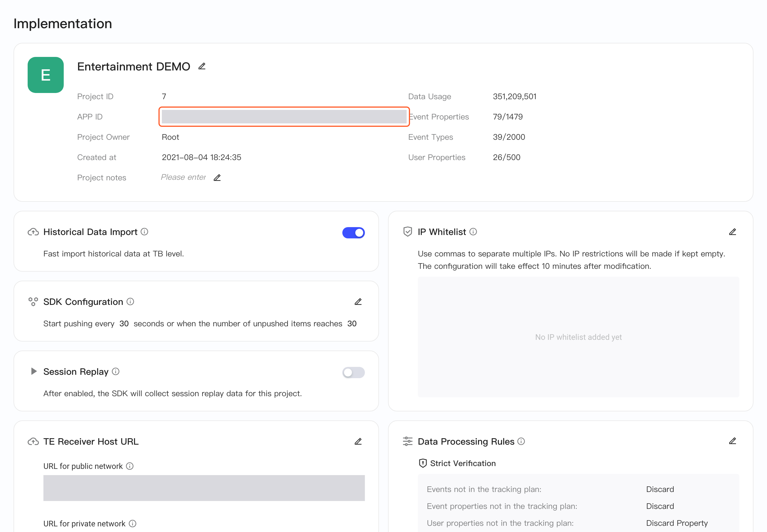Viewport: 767px width, 532px height.
Task: Edit the Entertainment DEMO project name
Action: tap(202, 66)
